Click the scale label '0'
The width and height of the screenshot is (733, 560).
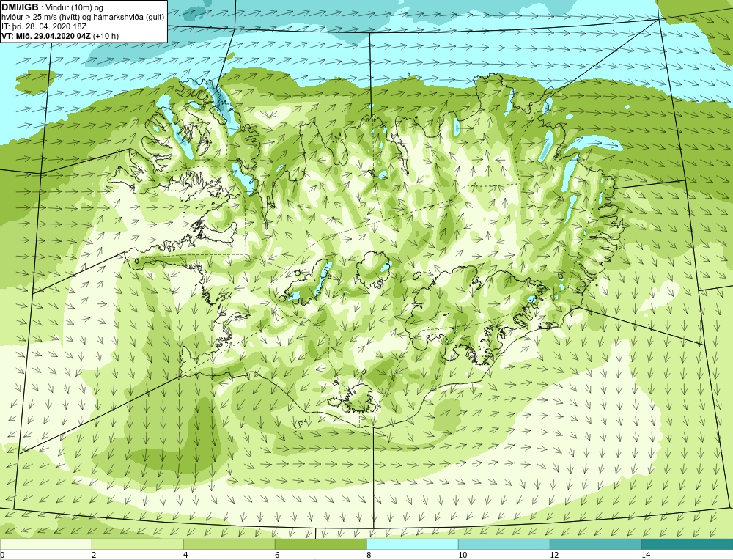(3, 555)
